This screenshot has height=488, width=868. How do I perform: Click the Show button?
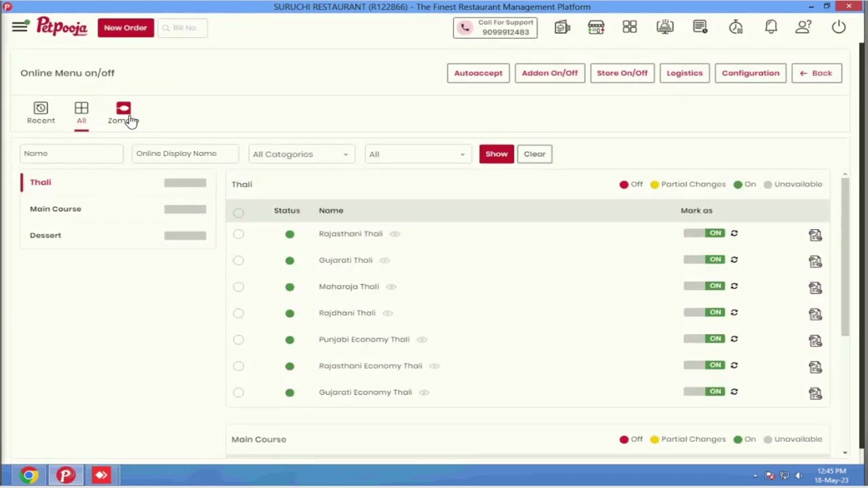click(496, 154)
